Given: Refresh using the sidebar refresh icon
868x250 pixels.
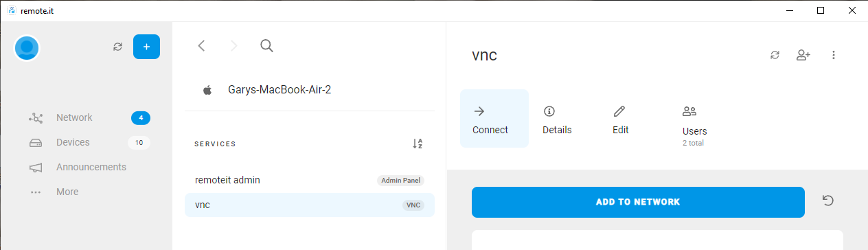Looking at the screenshot, I should click(x=117, y=47).
